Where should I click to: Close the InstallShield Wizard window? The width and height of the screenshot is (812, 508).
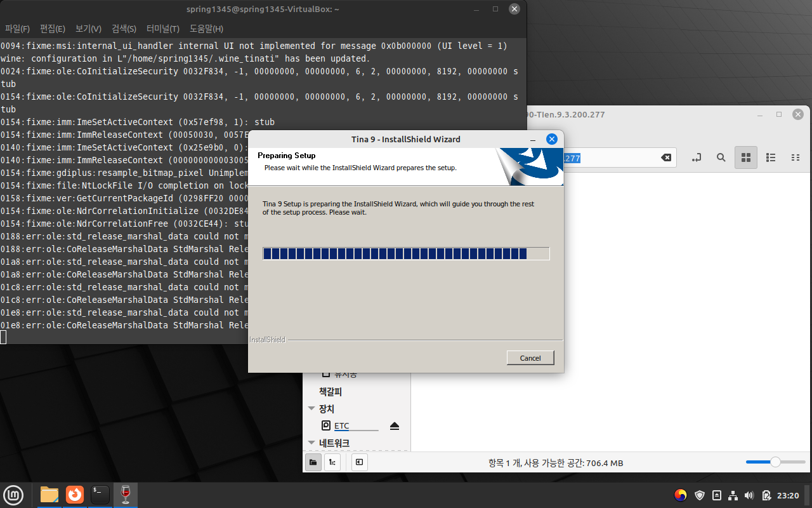pos(551,139)
